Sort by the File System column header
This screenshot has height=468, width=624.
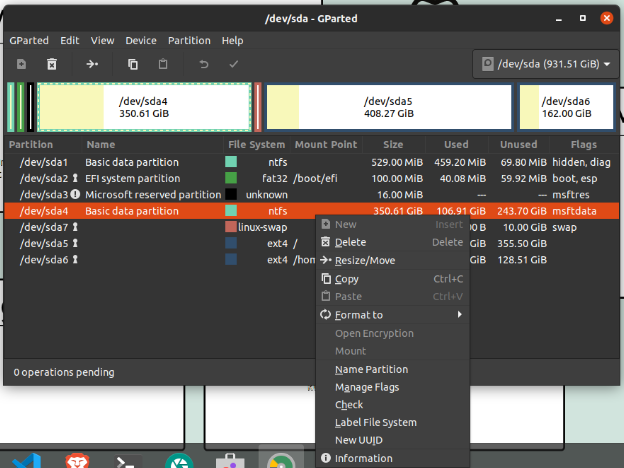tap(257, 144)
